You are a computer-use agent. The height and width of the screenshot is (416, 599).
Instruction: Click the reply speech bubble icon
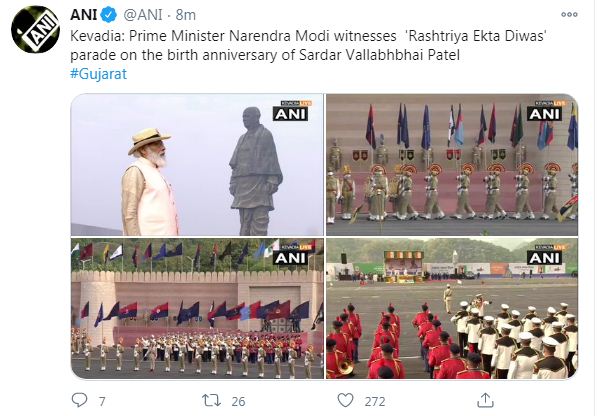tap(79, 400)
